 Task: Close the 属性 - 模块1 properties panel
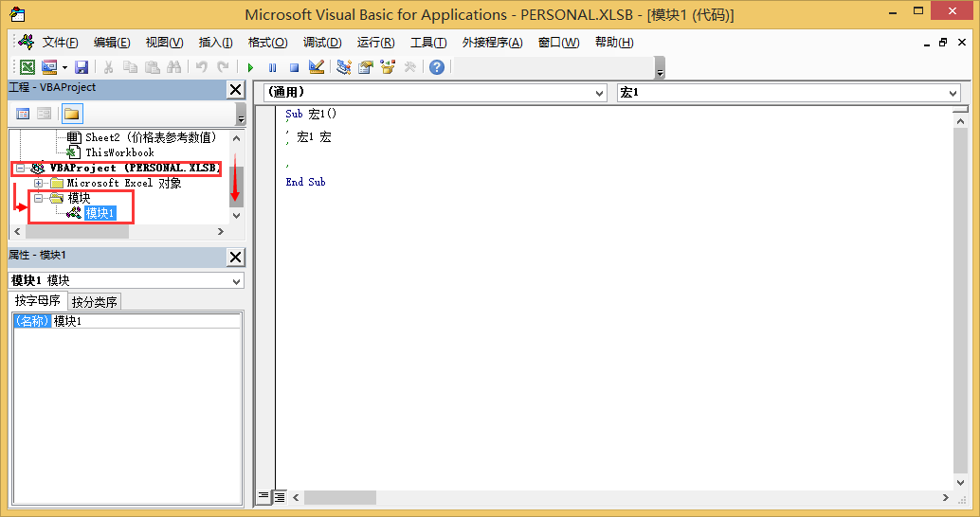pos(236,257)
